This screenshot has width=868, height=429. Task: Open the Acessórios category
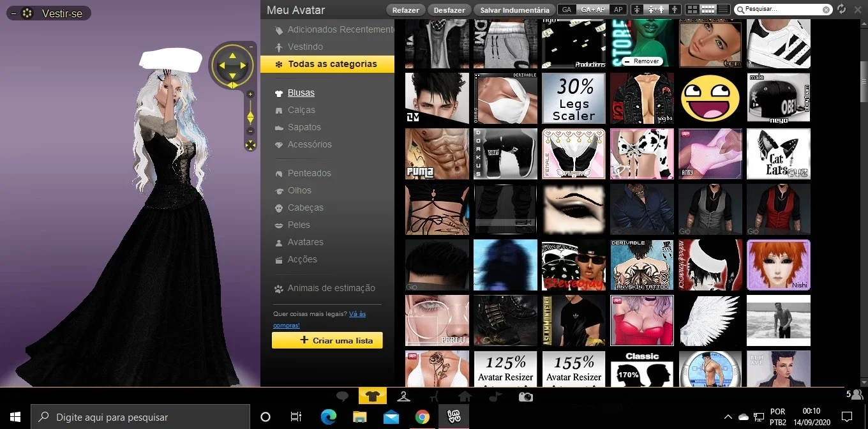click(x=303, y=144)
